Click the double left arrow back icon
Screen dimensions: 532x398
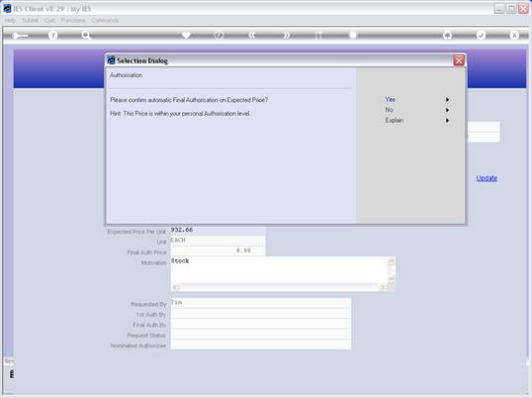[x=252, y=35]
